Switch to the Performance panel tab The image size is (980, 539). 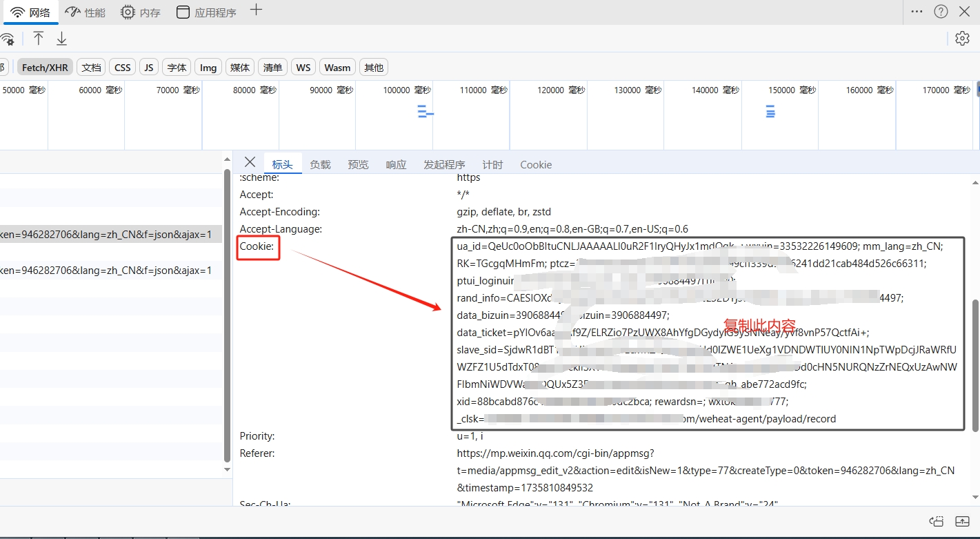tap(86, 12)
